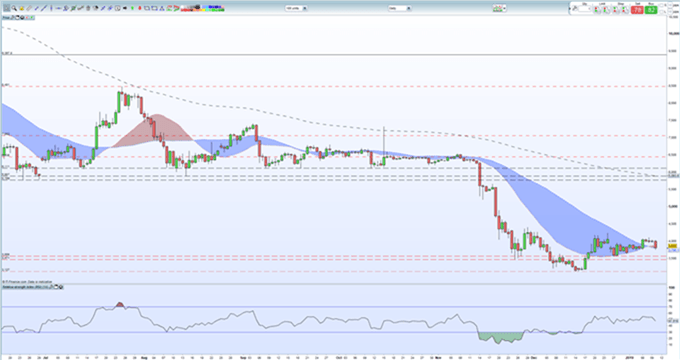Select the diagonal trend line drawing tool
The image size is (680, 360).
tap(44, 8)
